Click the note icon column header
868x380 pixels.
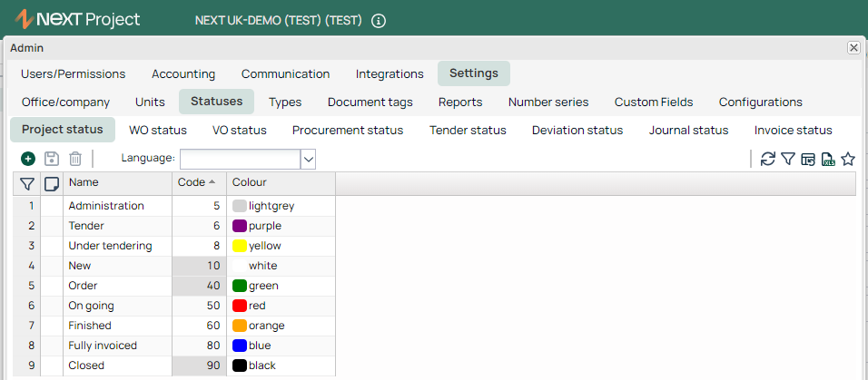(52, 183)
